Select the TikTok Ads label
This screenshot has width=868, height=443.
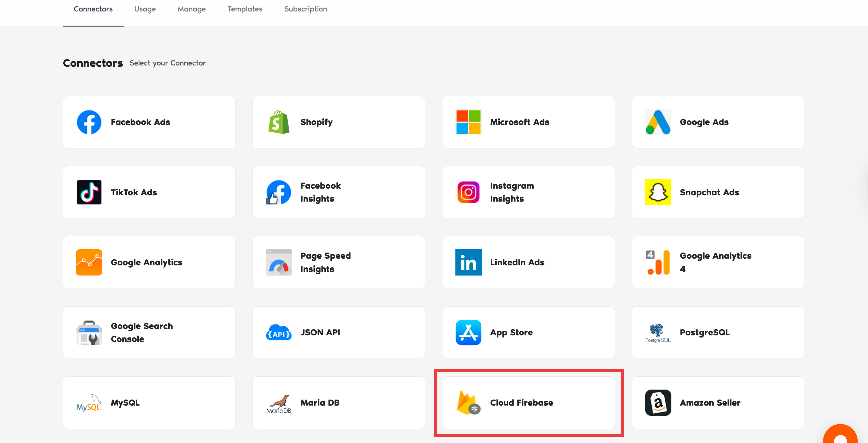coord(134,192)
